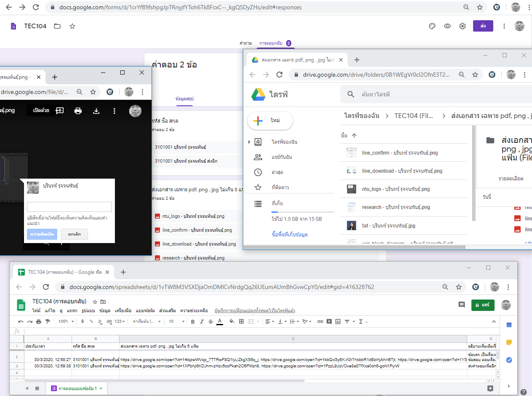
Task: Switch to the คำถาม tab in Forms
Action: click(245, 43)
